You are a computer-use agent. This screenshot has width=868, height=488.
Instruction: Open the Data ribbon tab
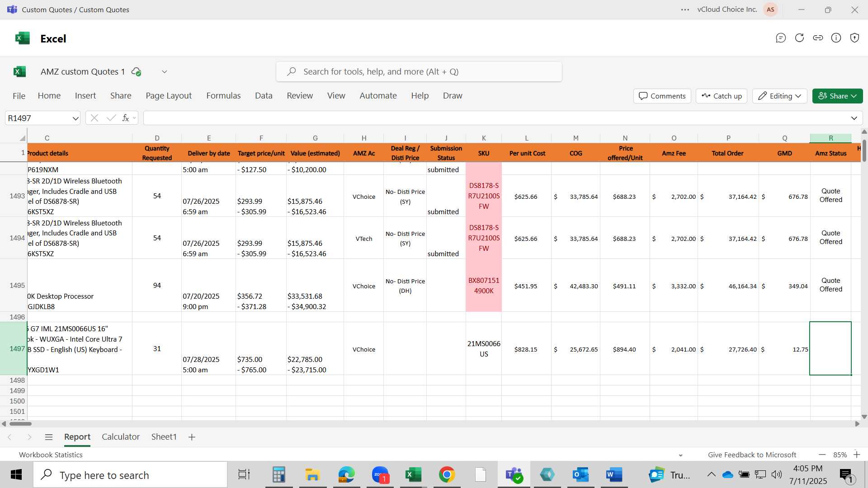click(264, 96)
